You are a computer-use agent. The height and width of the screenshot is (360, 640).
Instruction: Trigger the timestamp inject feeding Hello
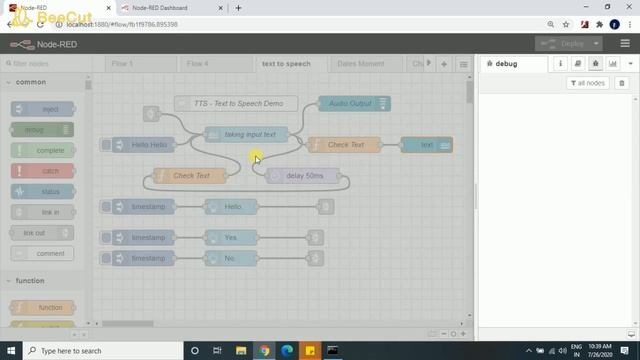click(x=106, y=207)
